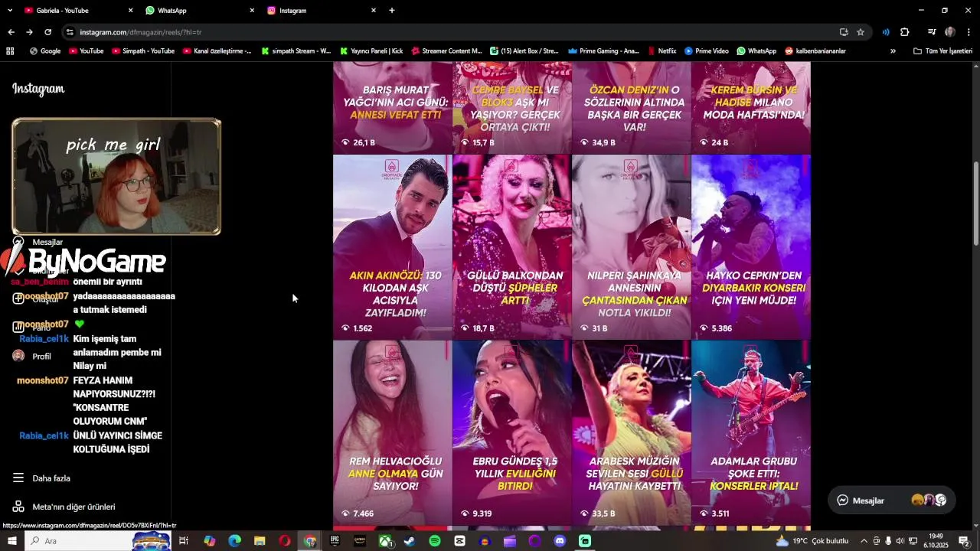Switch to the WhatsApp tab
The height and width of the screenshot is (551, 980).
point(199,10)
